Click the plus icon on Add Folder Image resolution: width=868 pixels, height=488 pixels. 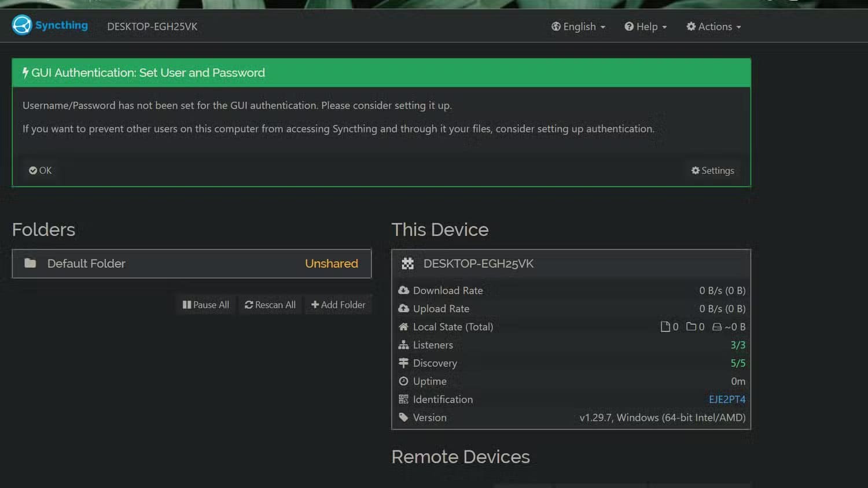tap(315, 305)
